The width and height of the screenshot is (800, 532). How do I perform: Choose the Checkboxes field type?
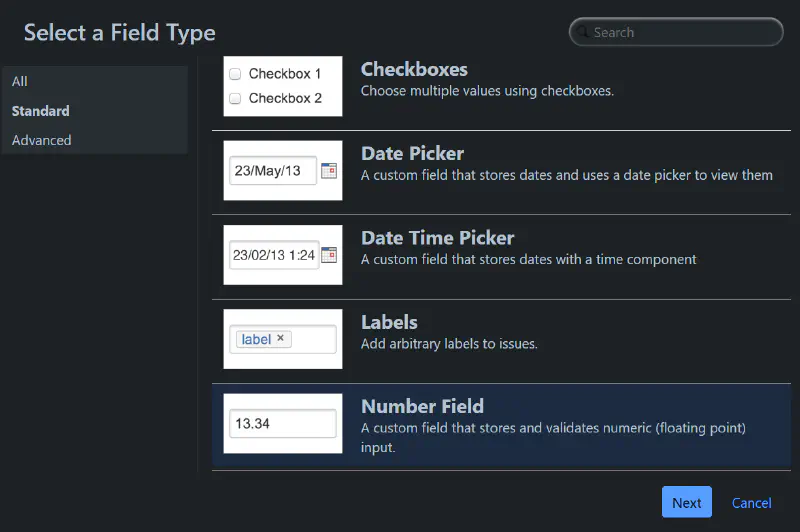pos(502,88)
